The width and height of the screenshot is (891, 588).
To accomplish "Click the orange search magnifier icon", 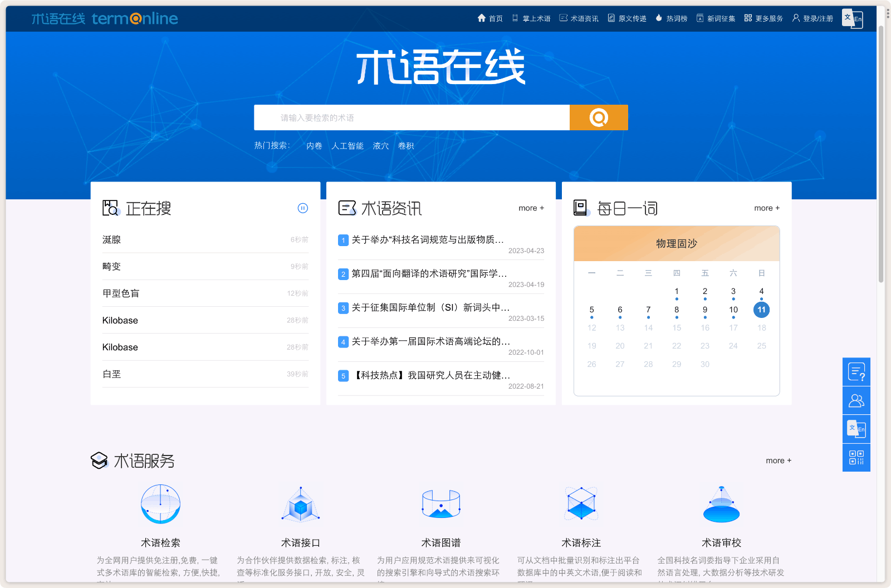I will click(598, 117).
